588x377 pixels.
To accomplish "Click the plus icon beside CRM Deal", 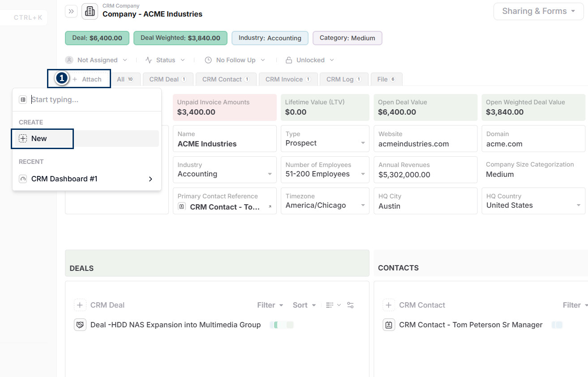I will click(80, 305).
